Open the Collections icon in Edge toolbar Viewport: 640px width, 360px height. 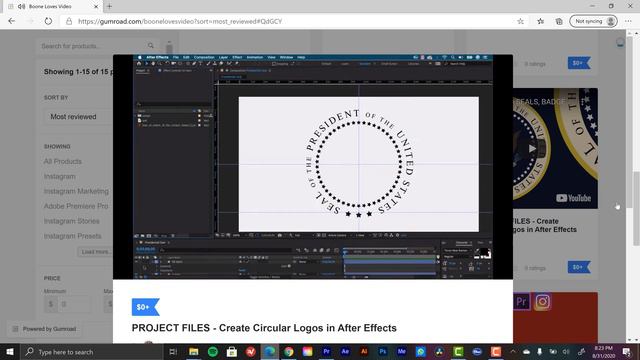click(x=559, y=21)
